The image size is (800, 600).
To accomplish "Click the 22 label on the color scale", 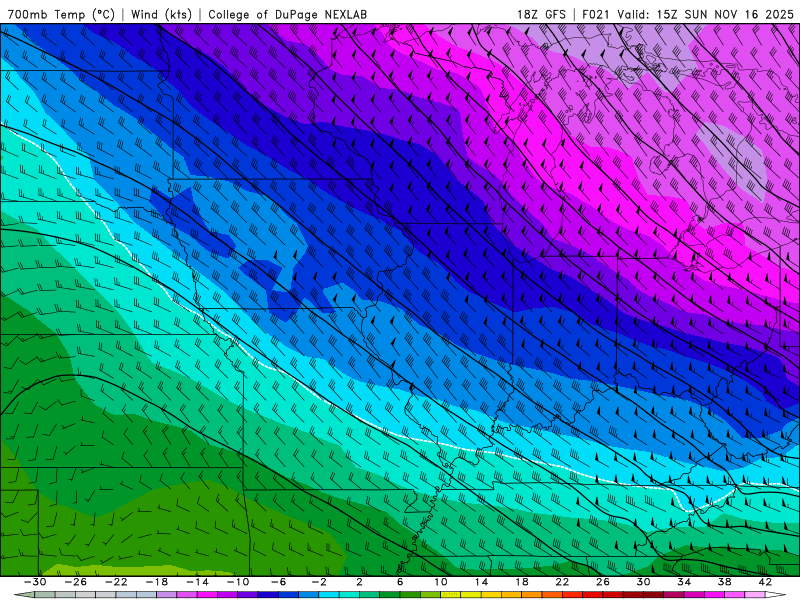I will (x=563, y=582).
